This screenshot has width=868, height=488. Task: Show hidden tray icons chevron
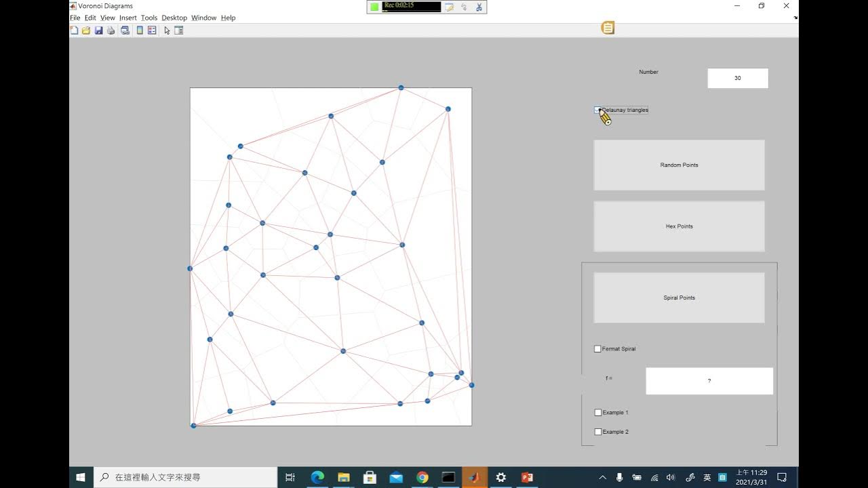[602, 477]
